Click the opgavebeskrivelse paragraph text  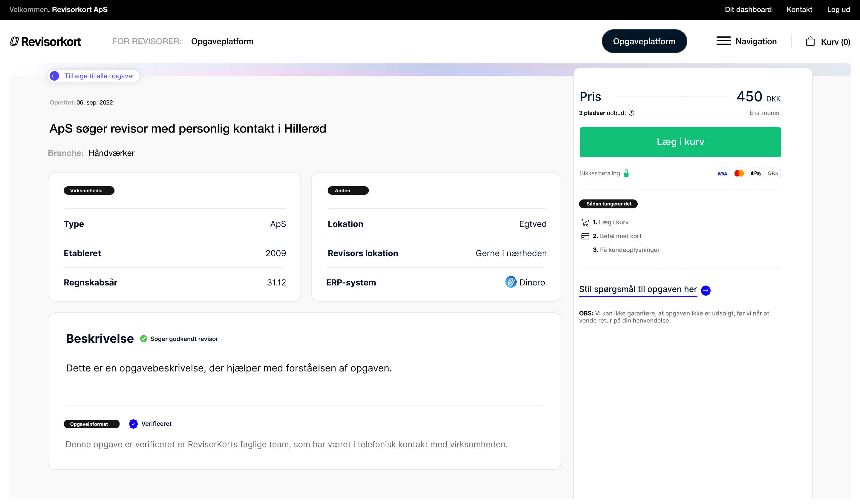[229, 368]
